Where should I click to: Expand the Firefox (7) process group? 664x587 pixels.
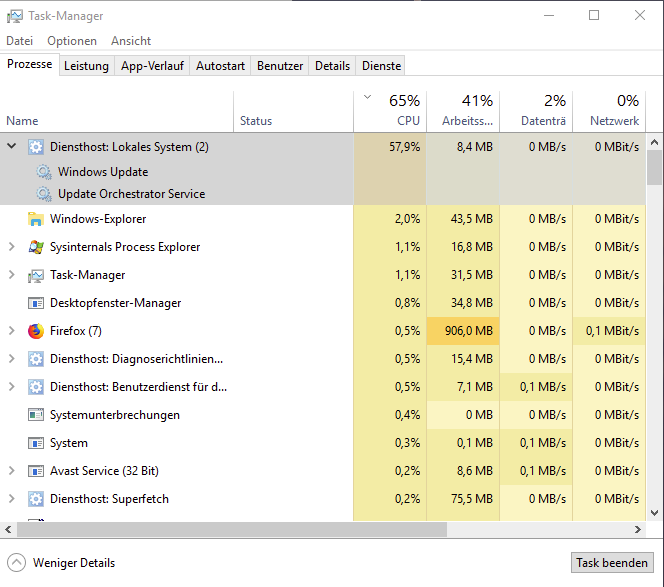tap(12, 331)
